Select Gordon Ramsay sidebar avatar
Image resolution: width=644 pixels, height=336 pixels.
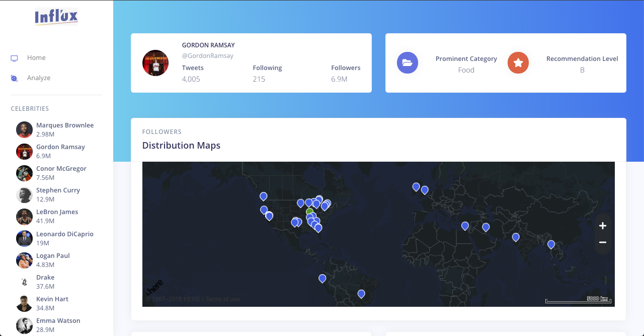coord(24,151)
